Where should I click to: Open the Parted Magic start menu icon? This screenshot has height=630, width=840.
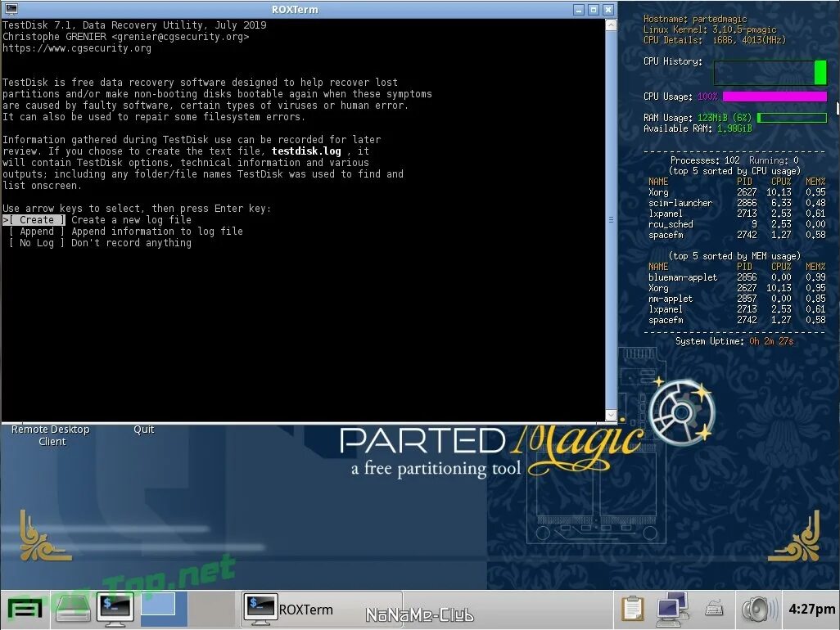(x=25, y=609)
